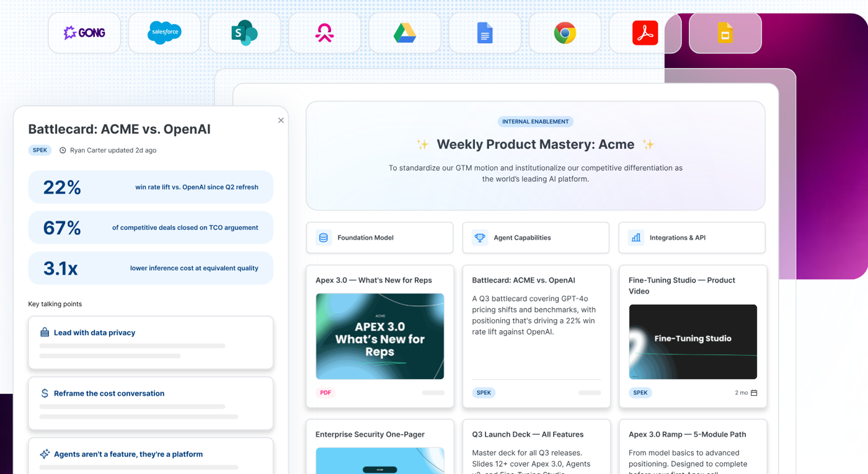Open the Q3 Launch Deck — All Features card
868x474 pixels.
pyautogui.click(x=536, y=447)
